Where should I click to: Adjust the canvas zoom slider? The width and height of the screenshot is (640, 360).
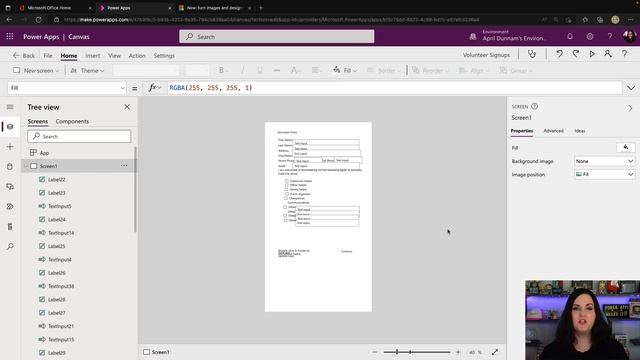(x=416, y=352)
